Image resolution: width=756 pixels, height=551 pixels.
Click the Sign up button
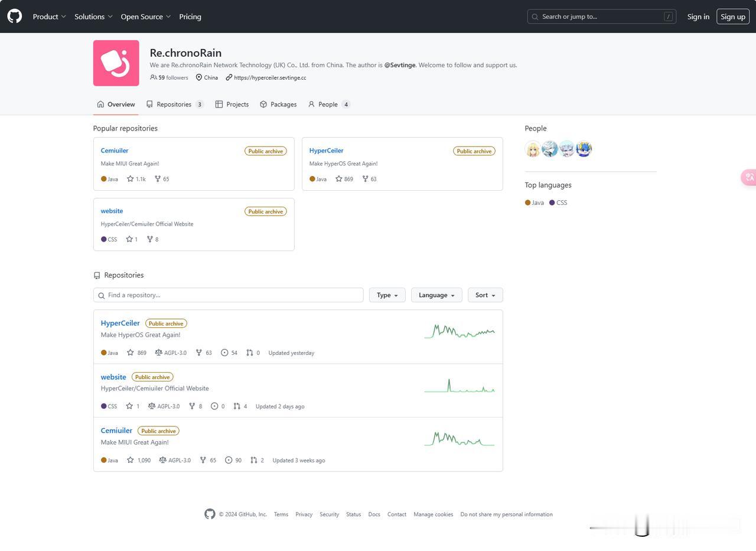click(733, 17)
